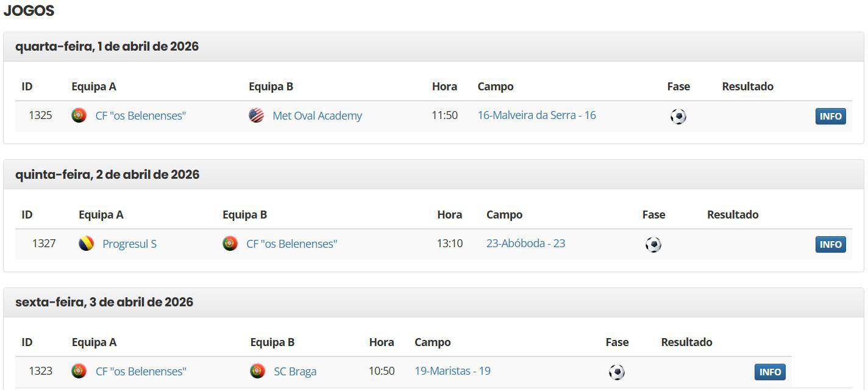This screenshot has width=868, height=390.
Task: Click the Portugal flag beside SC Braga
Action: coord(257,371)
